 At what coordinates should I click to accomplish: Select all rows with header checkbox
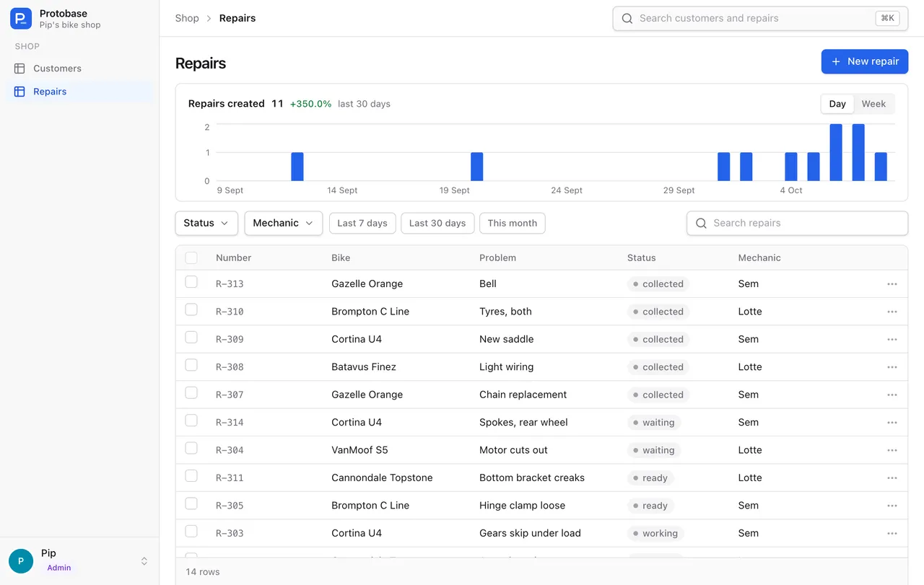point(191,258)
